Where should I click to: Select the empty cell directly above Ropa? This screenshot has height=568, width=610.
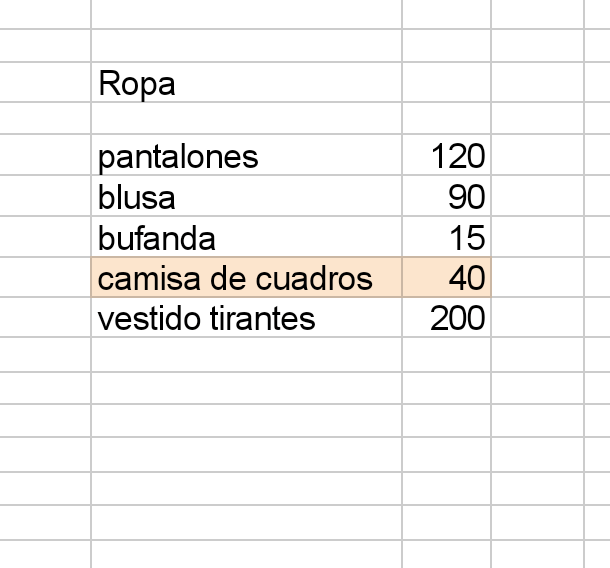pos(246,46)
